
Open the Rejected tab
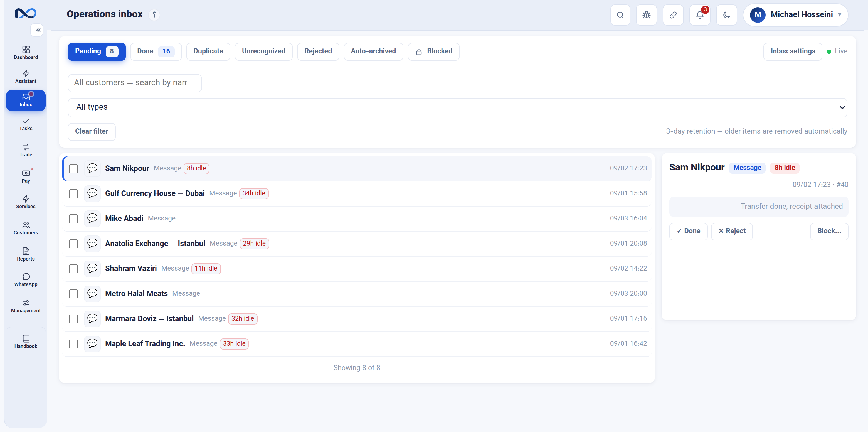pos(318,51)
